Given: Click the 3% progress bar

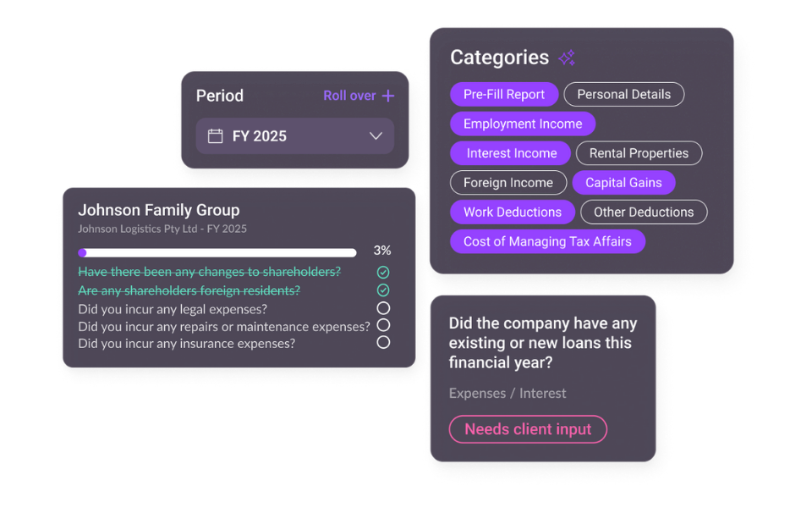Looking at the screenshot, I should pos(218,252).
